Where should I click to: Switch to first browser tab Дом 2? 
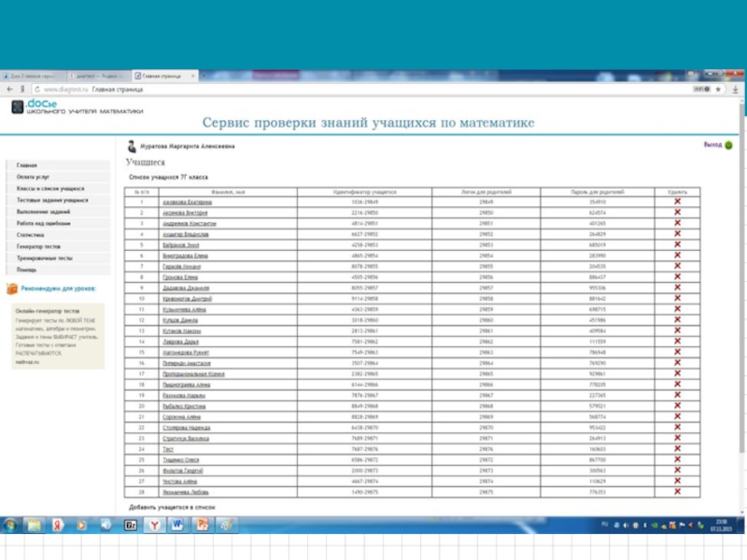click(32, 76)
